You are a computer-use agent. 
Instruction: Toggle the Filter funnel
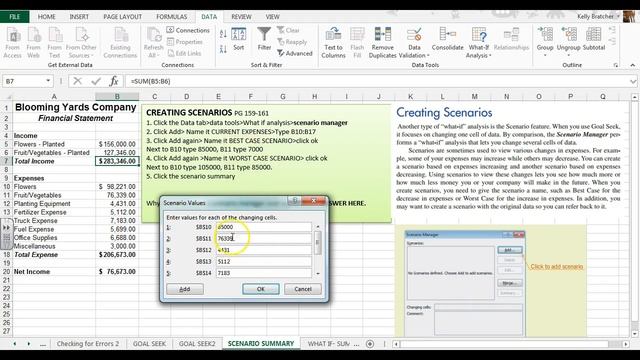[264, 39]
